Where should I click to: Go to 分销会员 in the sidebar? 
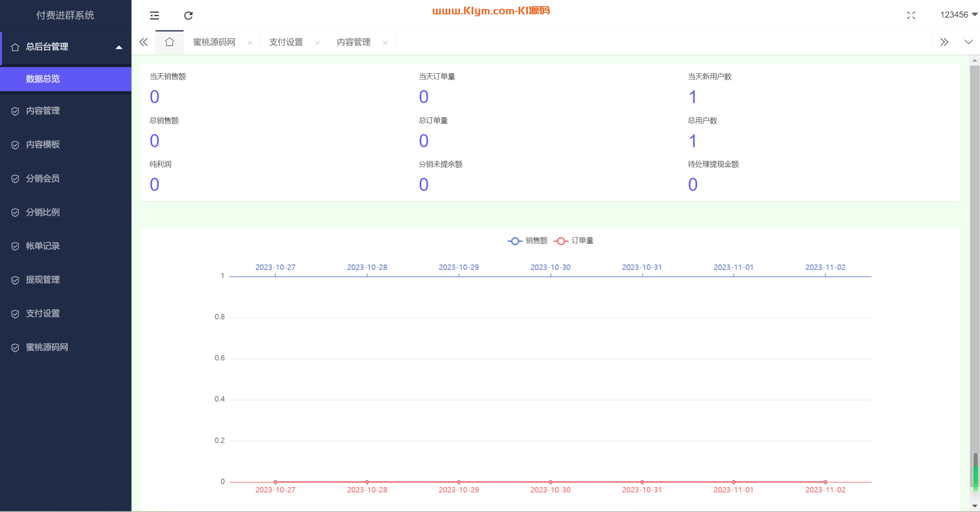point(66,178)
